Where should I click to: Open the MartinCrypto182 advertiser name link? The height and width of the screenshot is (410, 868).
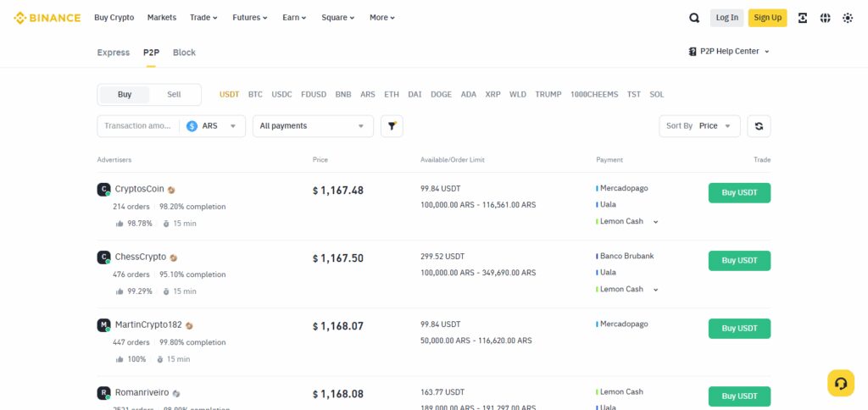click(x=148, y=324)
